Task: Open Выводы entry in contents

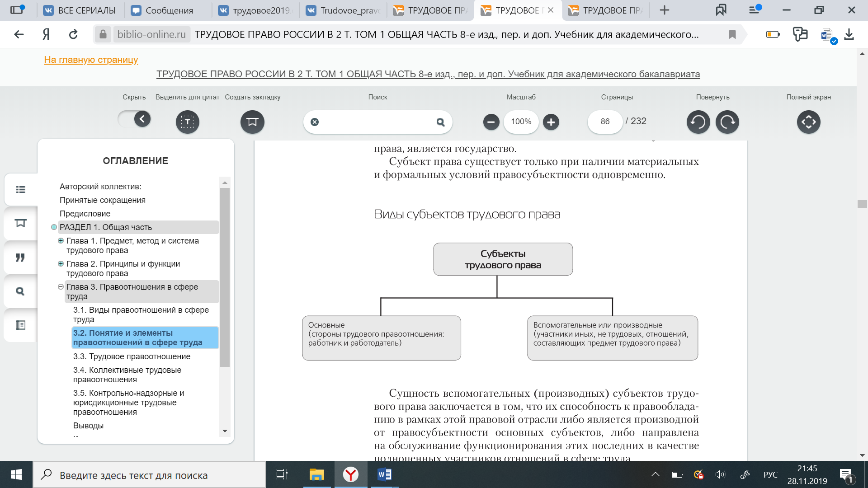Action: (89, 426)
